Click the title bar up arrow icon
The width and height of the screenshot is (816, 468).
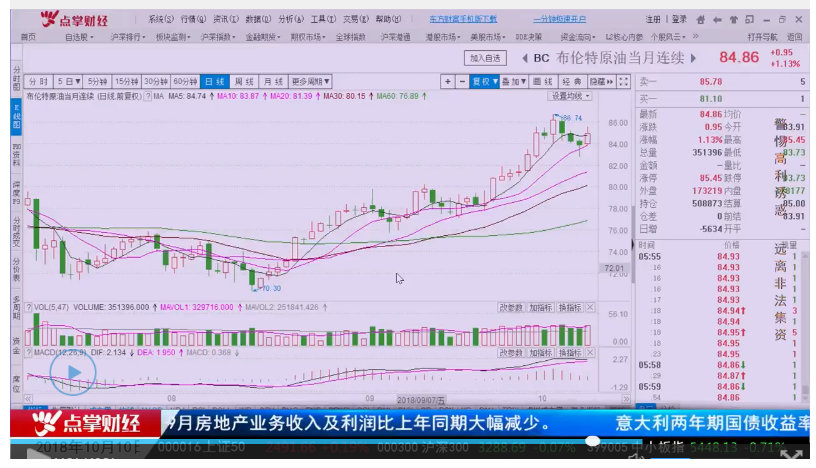733,20
